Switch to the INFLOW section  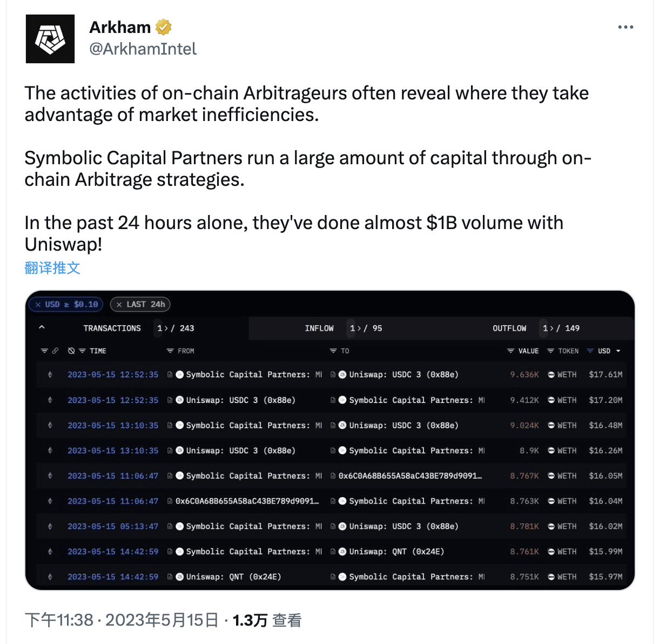point(319,328)
